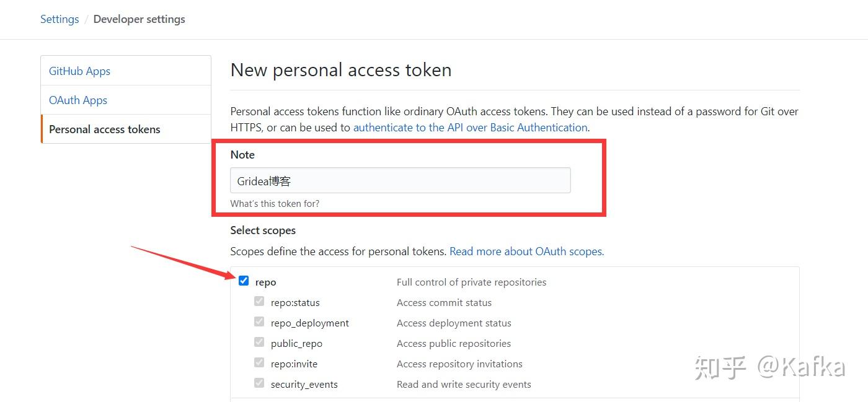Image resolution: width=868 pixels, height=402 pixels.
Task: Click Read more about OAuth scopes
Action: [x=526, y=251]
